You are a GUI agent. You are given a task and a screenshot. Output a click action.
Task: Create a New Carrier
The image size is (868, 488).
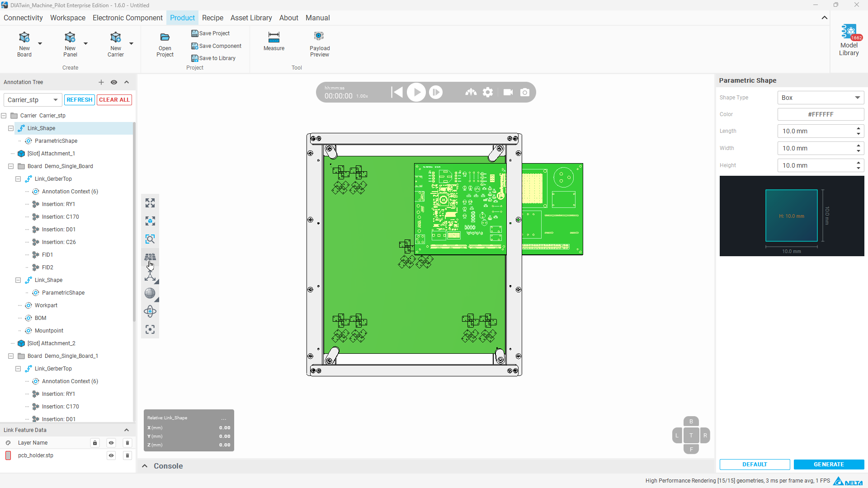116,44
